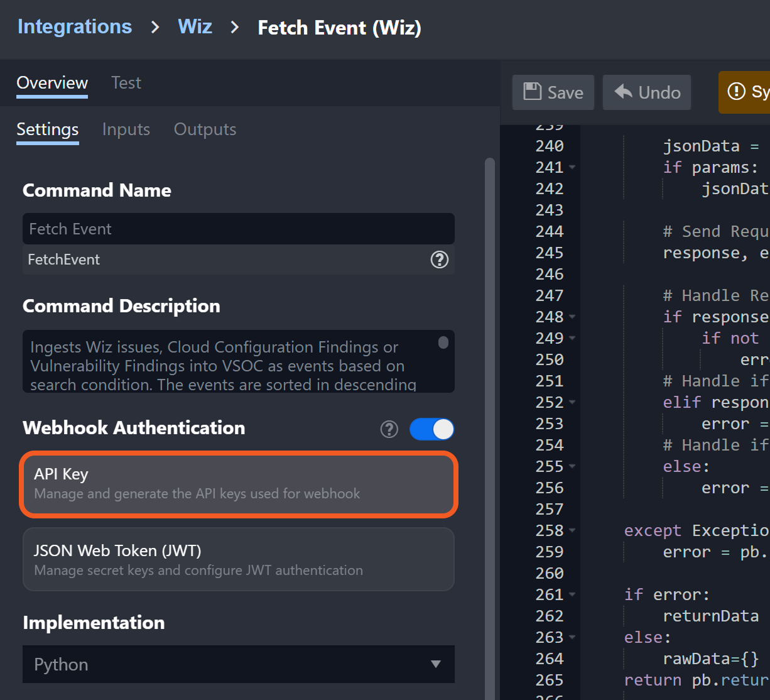Open the JSON Web Token (JWT) option
Screen dimensions: 770x700
[239, 559]
